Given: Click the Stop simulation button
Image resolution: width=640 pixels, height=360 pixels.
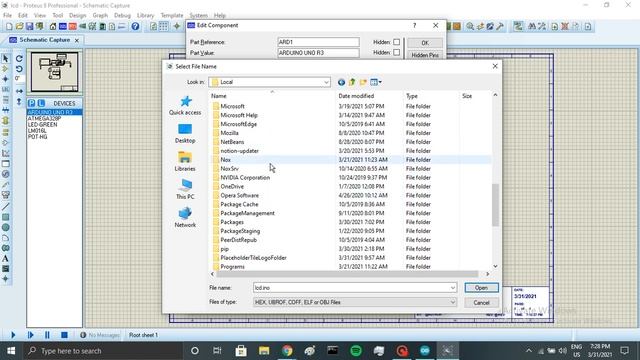Looking at the screenshot, I should pos(64,335).
